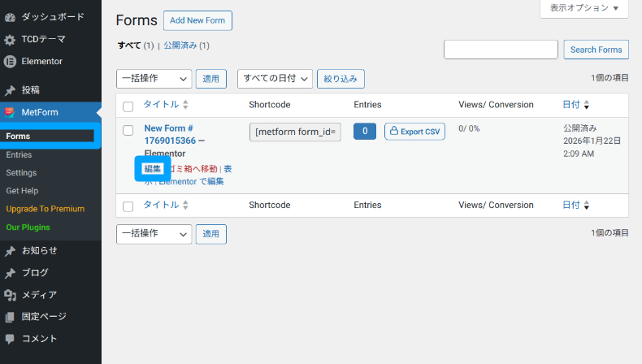This screenshot has width=642, height=364.
Task: Click the media icon next to メディア
Action: pos(10,295)
